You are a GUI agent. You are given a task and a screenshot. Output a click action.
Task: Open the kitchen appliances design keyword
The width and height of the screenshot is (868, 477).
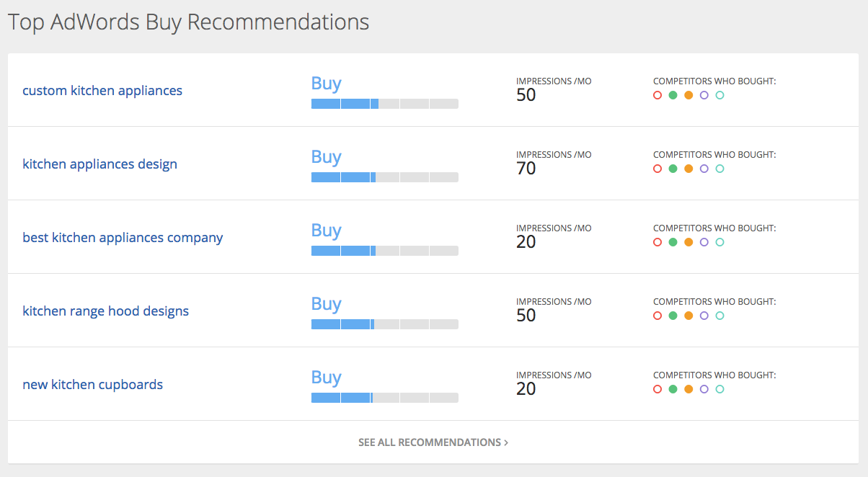pyautogui.click(x=99, y=164)
